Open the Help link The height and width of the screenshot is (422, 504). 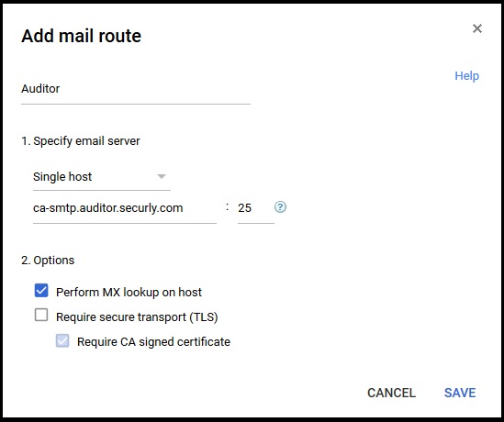[466, 76]
